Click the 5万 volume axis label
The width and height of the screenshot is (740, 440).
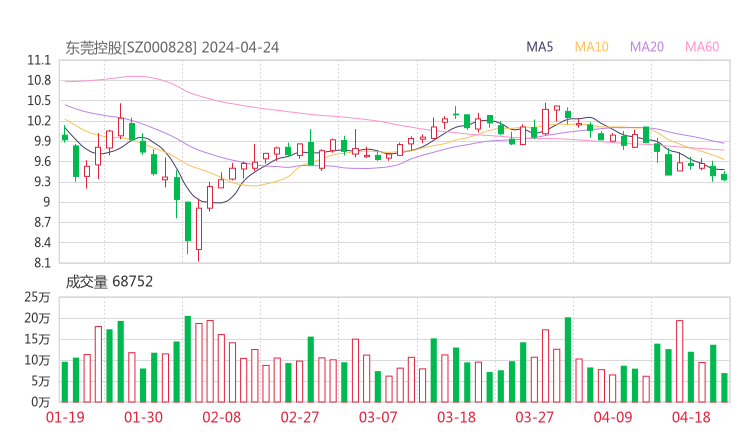[41, 381]
